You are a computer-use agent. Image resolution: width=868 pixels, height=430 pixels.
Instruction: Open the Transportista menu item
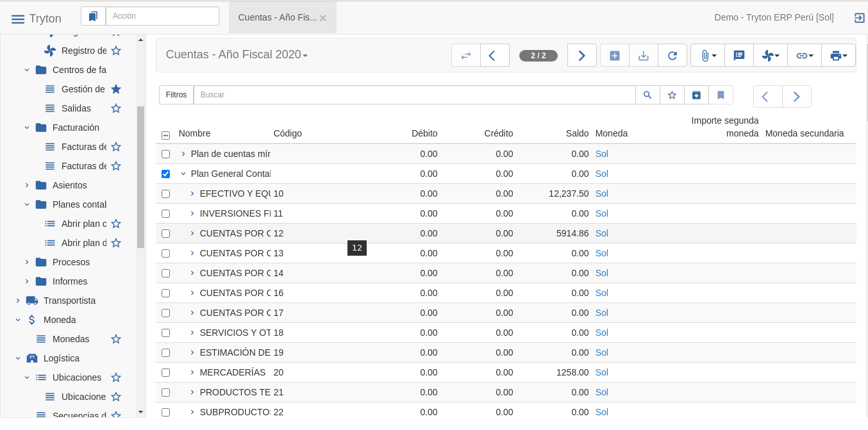pyautogui.click(x=69, y=301)
